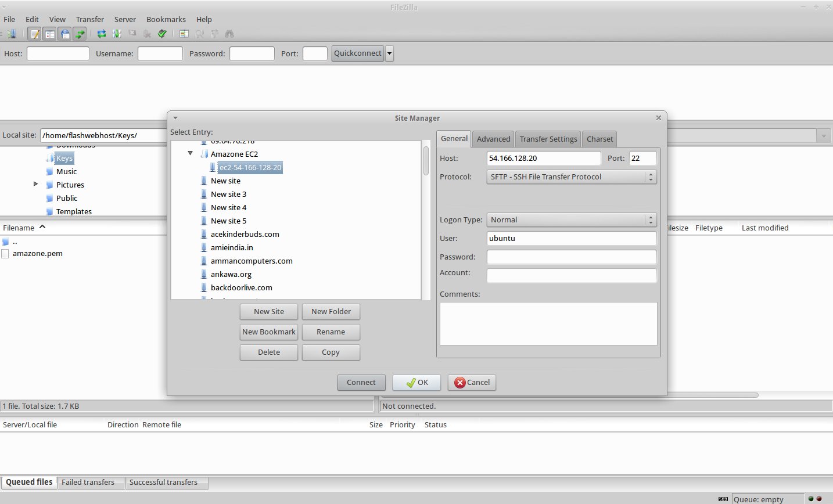Switch to the Advanced tab
The height and width of the screenshot is (504, 833).
(x=493, y=139)
